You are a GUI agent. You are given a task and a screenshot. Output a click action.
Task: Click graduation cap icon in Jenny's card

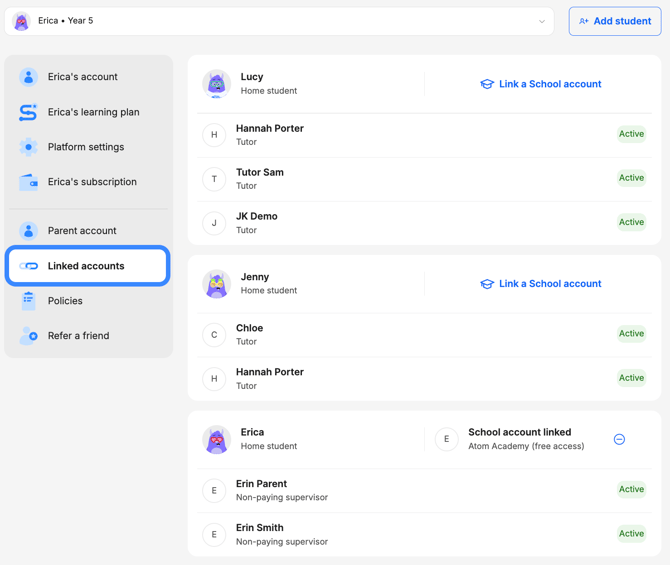(x=487, y=284)
